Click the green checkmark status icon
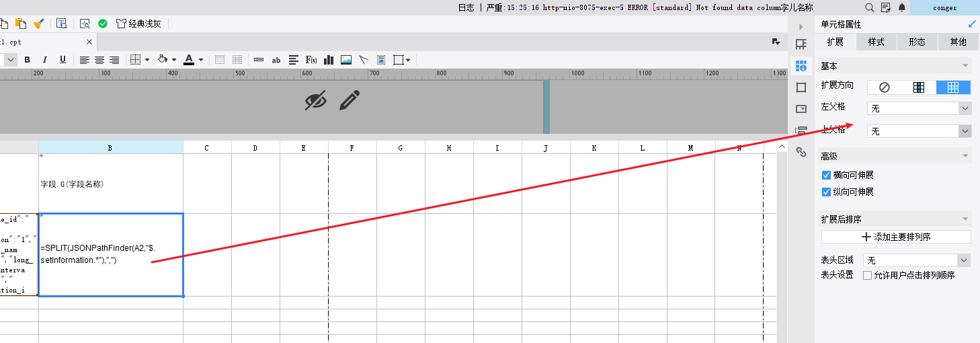The height and width of the screenshot is (343, 980). [103, 24]
